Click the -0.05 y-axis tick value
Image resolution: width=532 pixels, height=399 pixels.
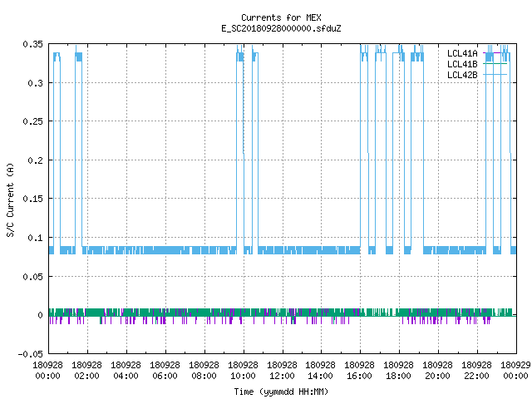(x=31, y=354)
